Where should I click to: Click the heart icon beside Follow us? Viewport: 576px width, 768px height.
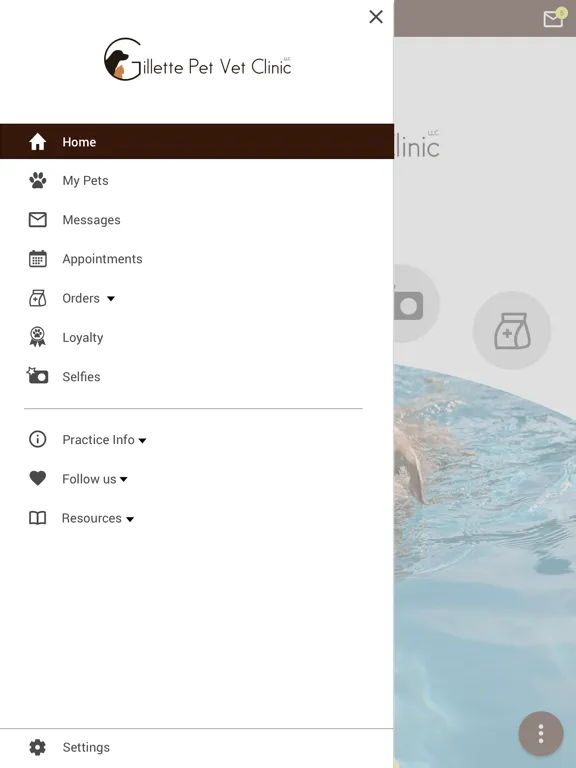click(38, 478)
